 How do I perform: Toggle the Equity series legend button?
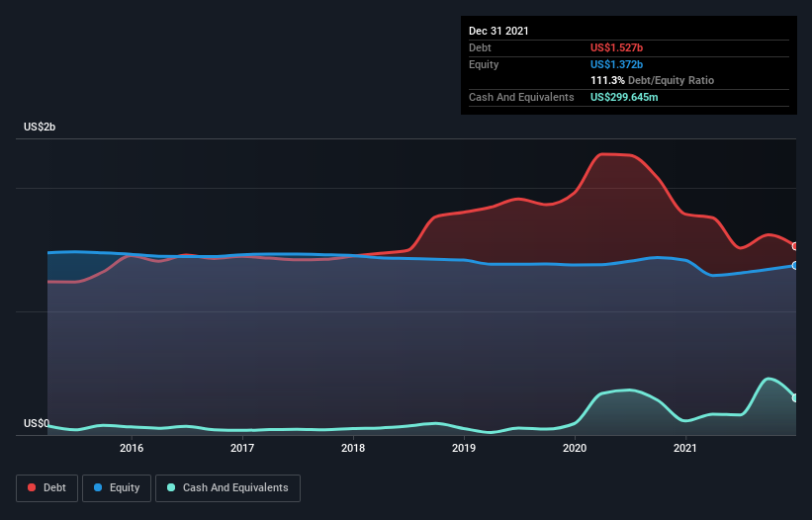pos(117,488)
